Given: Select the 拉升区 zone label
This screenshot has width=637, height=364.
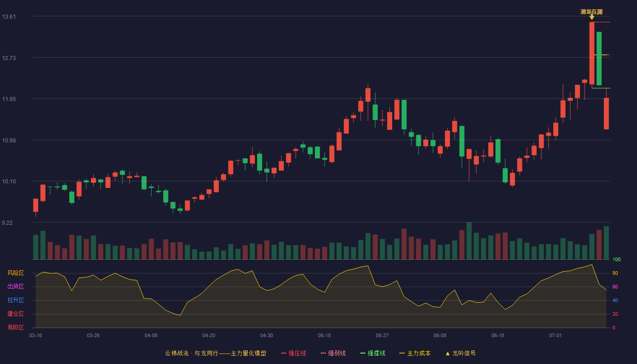Looking at the screenshot, I should (x=15, y=300).
